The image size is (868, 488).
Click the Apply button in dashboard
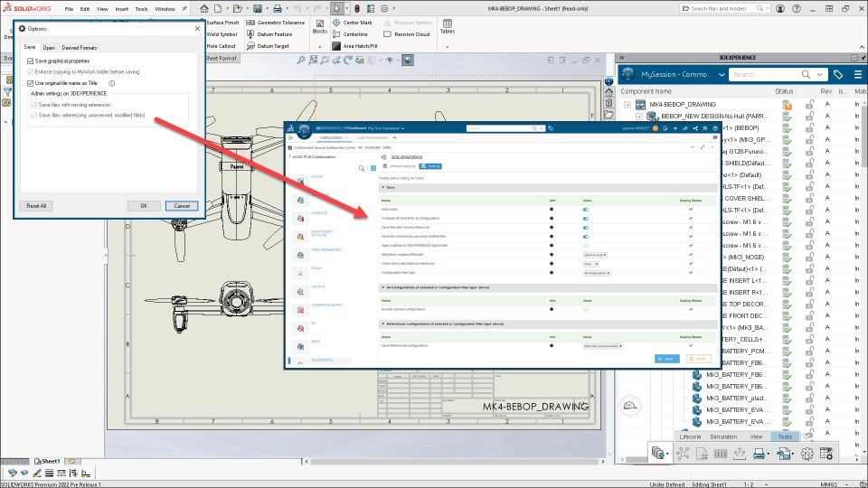(666, 359)
